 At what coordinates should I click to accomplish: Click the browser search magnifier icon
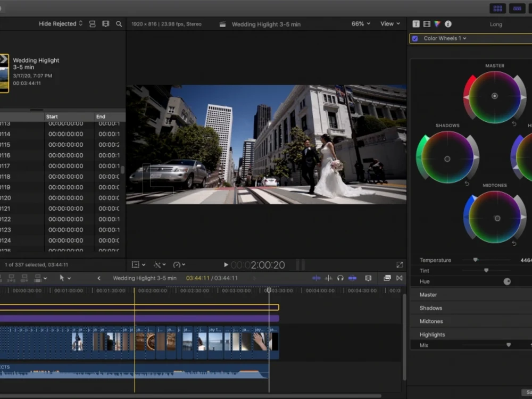pos(119,24)
